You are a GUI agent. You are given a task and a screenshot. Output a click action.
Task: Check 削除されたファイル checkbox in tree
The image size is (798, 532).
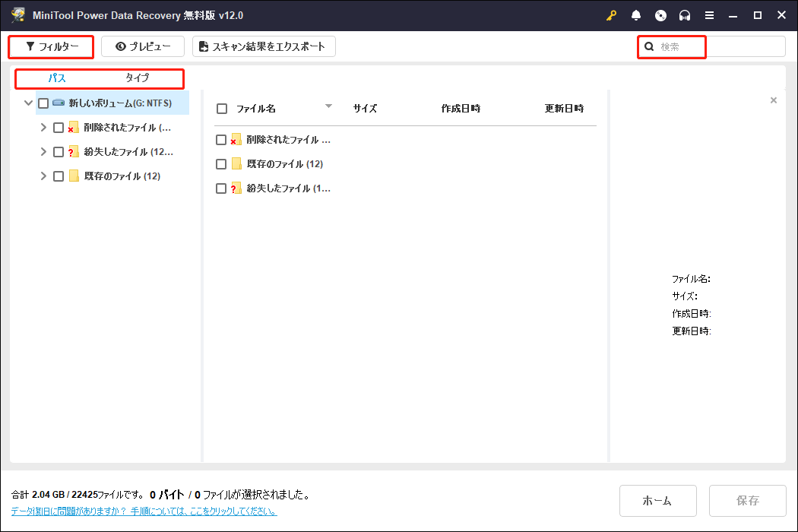click(59, 128)
